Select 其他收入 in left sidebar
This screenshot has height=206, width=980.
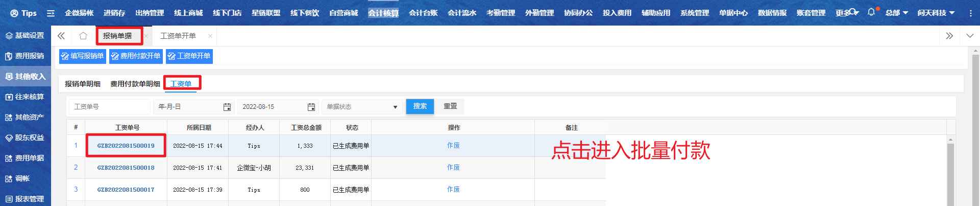point(26,77)
